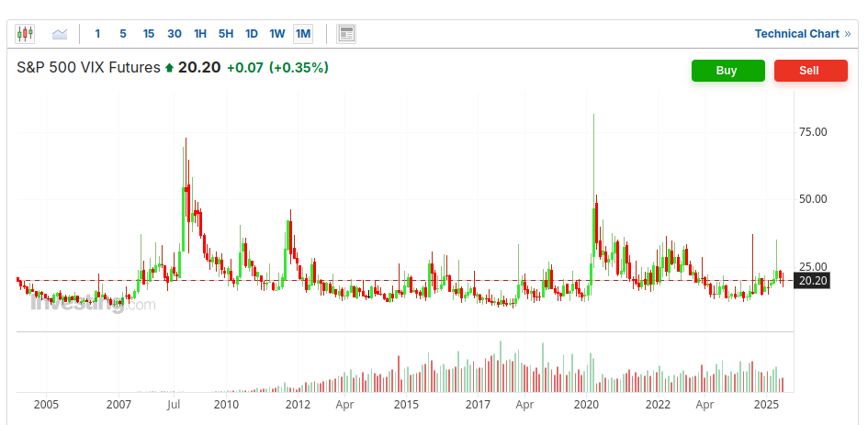Click the (+0.35%) percent change
The height and width of the screenshot is (425, 868).
point(299,68)
